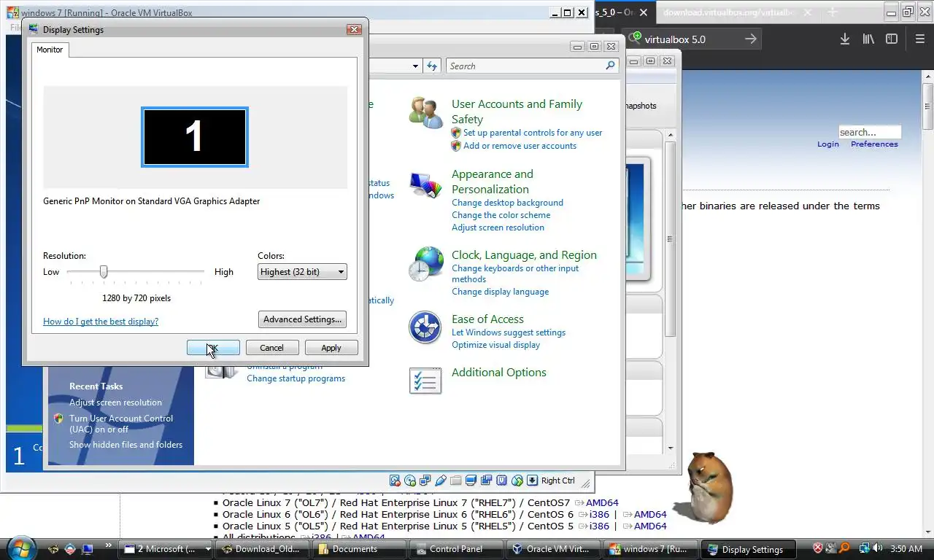
Task: Click Apply in Display Settings
Action: 331,348
